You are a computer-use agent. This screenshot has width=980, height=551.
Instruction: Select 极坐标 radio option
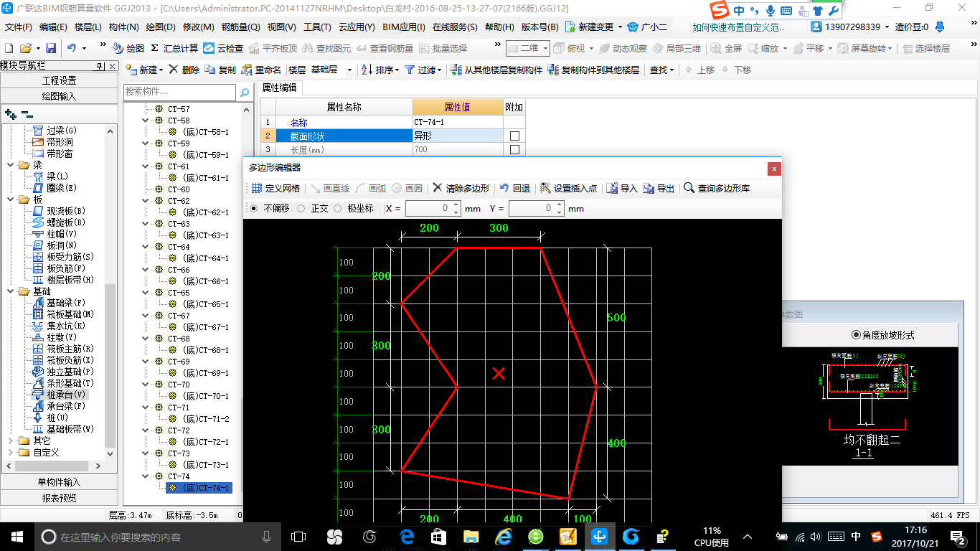[x=339, y=208]
